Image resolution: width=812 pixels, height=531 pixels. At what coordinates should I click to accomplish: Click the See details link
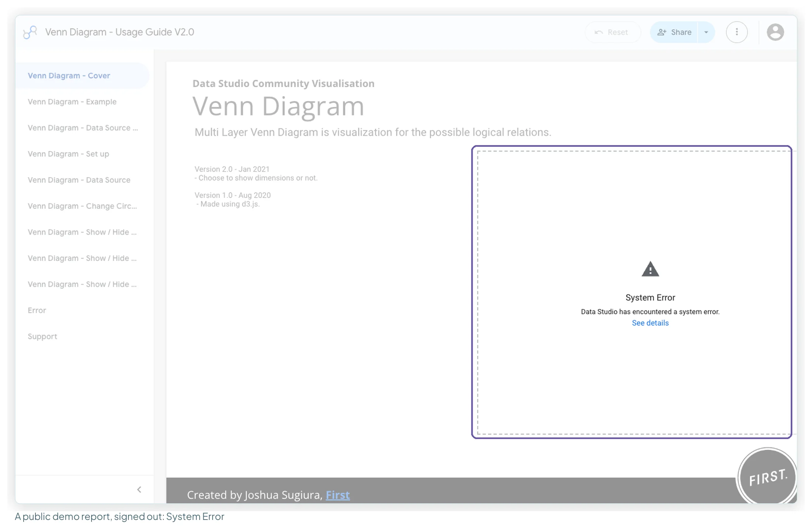point(650,323)
